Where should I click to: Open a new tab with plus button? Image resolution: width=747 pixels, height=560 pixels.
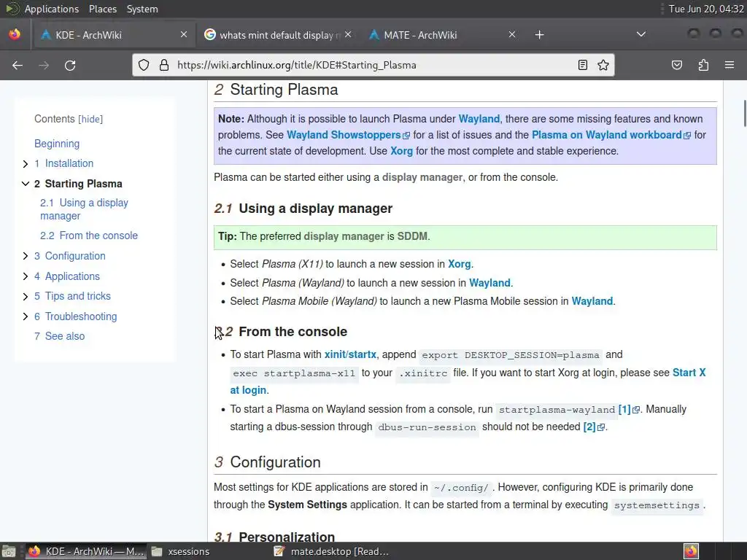point(539,35)
